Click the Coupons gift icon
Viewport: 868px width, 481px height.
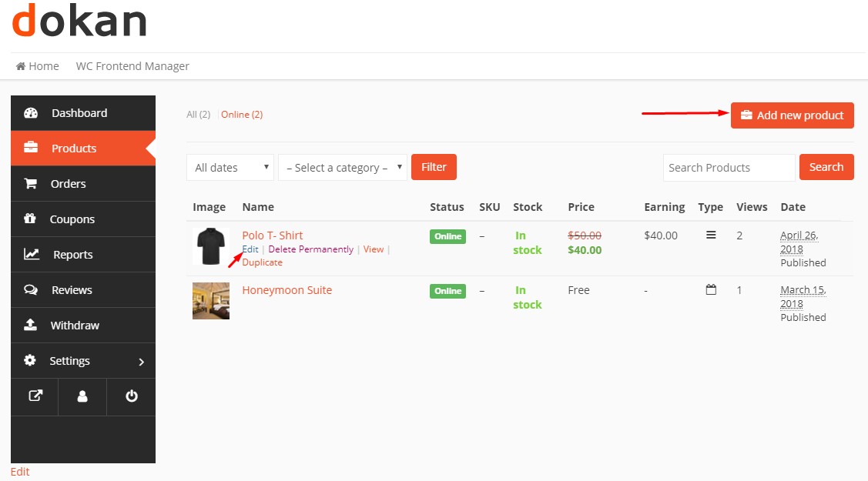30,219
